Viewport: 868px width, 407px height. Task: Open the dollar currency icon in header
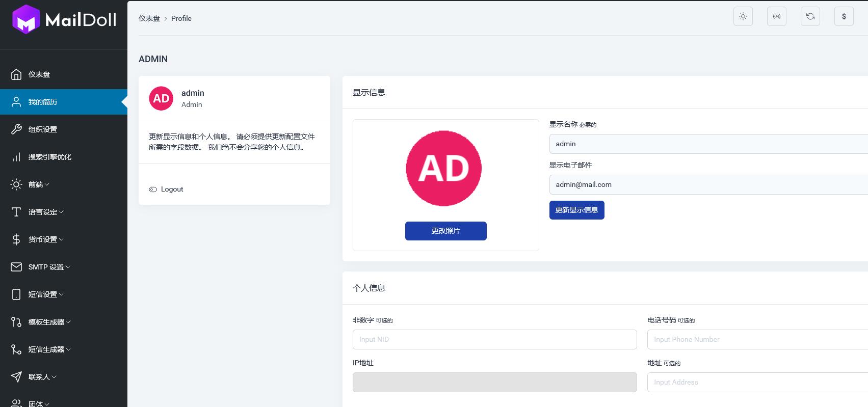[x=844, y=16]
